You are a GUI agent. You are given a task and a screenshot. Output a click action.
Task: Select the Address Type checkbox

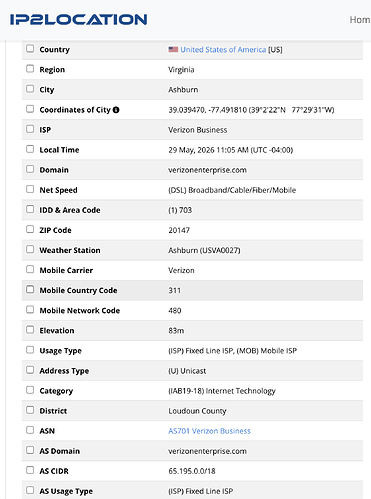coord(30,370)
